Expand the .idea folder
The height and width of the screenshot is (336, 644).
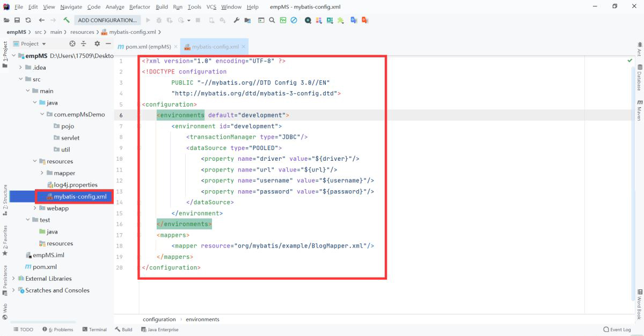pyautogui.click(x=21, y=68)
